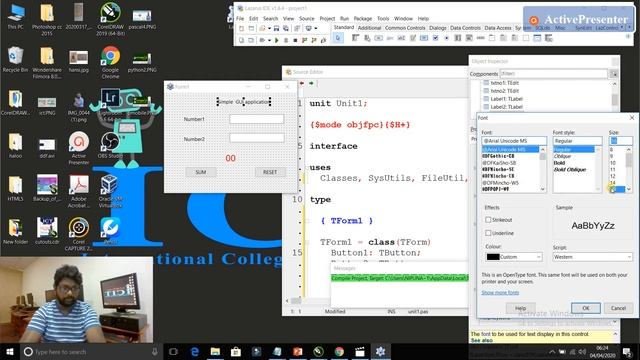640x360 pixels.
Task: Open the Package menu in Lazarus
Action: [363, 19]
